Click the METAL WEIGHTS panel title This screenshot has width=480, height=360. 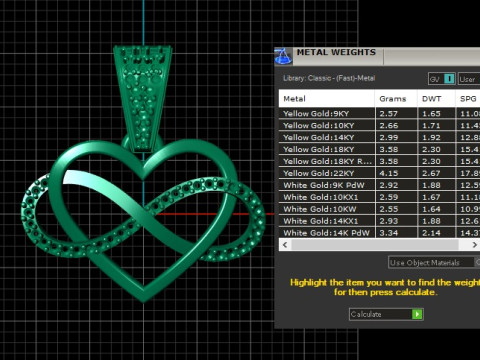coord(336,52)
